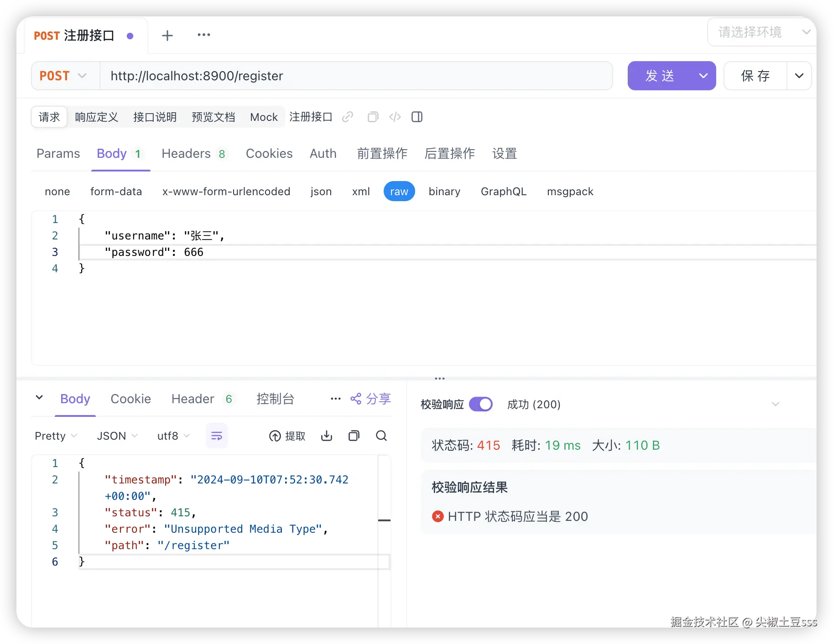Click the failed validation red error icon

[437, 516]
